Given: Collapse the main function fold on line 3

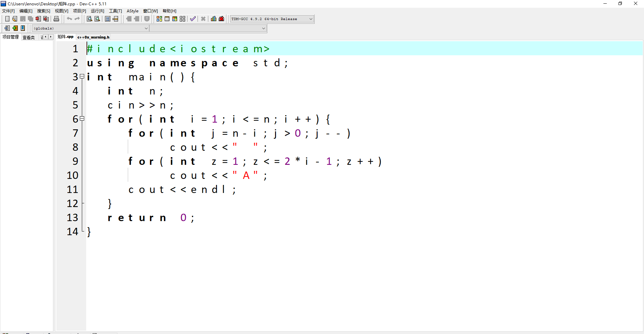Looking at the screenshot, I should (82, 76).
